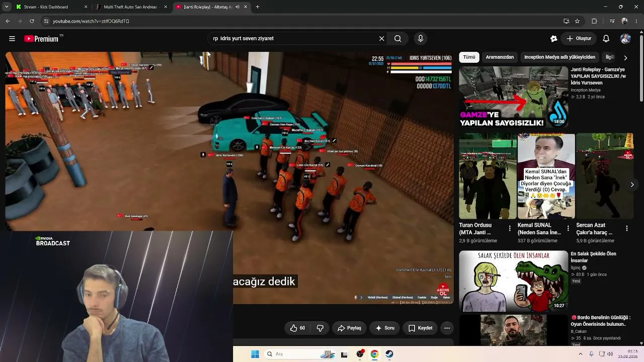Open Bordo Berelinin Günlüğü video title

(601, 321)
